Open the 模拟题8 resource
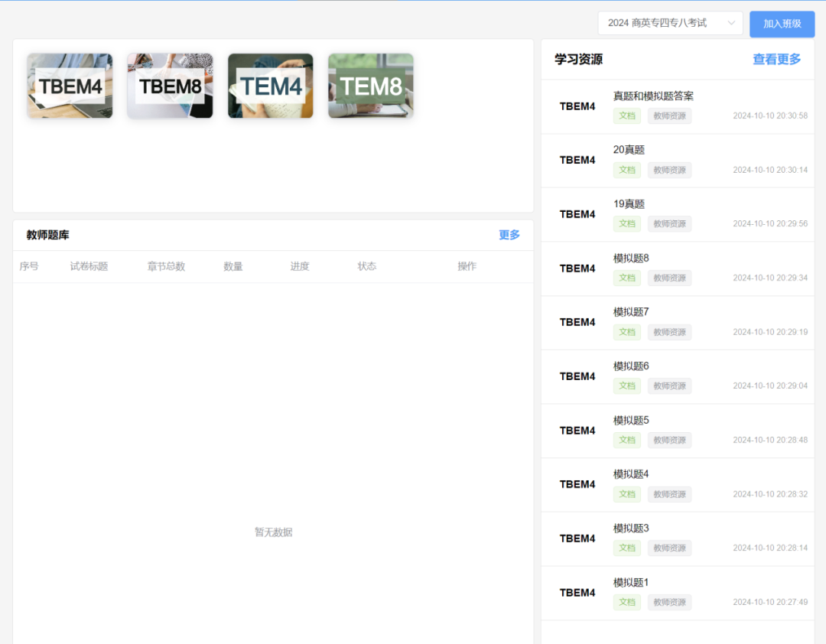Image resolution: width=826 pixels, height=644 pixels. point(631,259)
